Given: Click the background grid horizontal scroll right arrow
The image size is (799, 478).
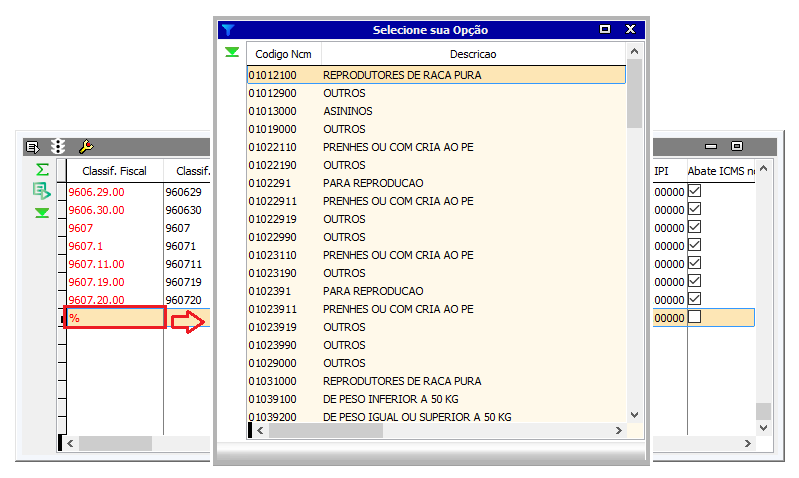Looking at the screenshot, I should point(748,443).
